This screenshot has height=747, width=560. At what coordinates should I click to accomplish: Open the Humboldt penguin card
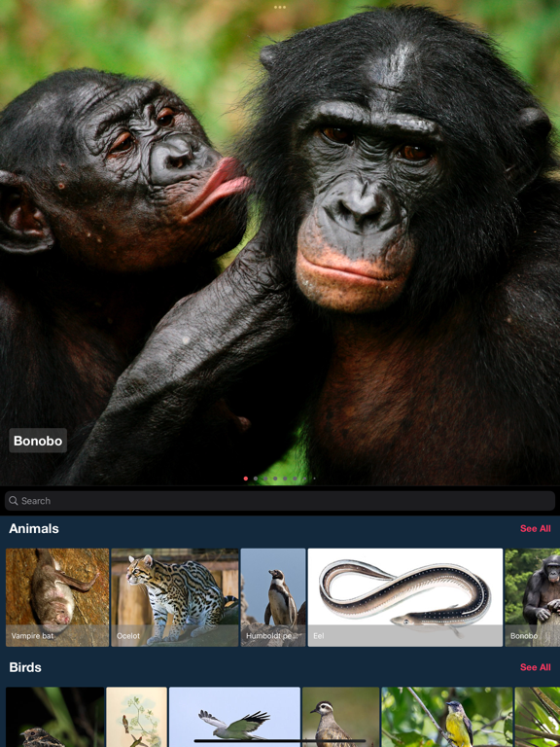(x=273, y=597)
